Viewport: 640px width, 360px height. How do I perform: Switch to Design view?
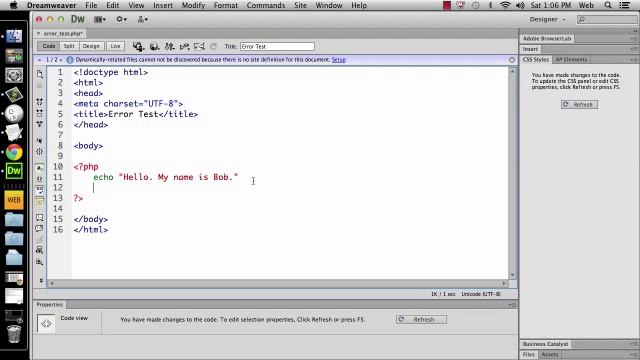91,46
